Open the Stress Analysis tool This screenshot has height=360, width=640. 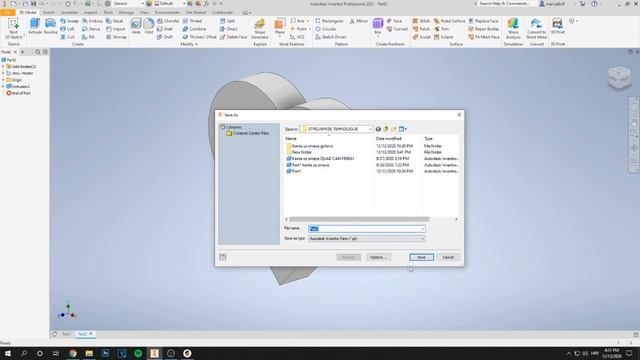513,29
